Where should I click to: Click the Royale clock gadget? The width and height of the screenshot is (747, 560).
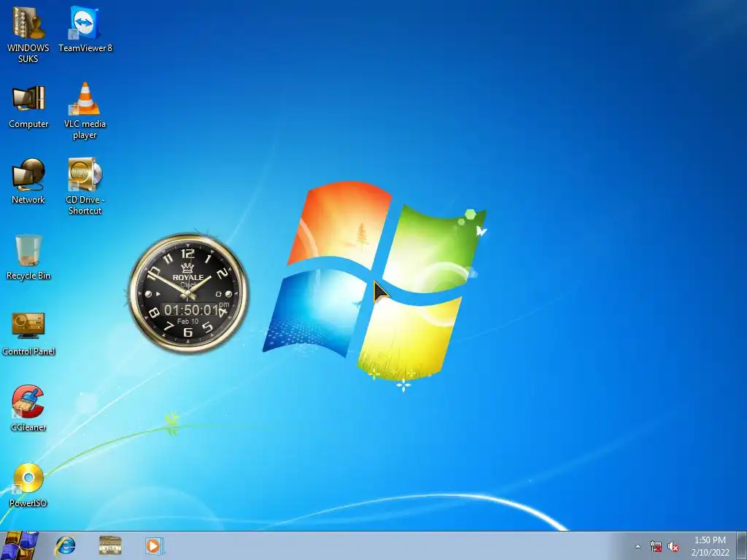click(188, 293)
